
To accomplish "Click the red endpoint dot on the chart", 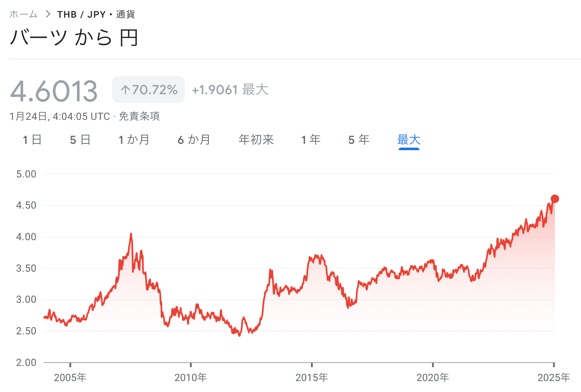I will coord(555,198).
